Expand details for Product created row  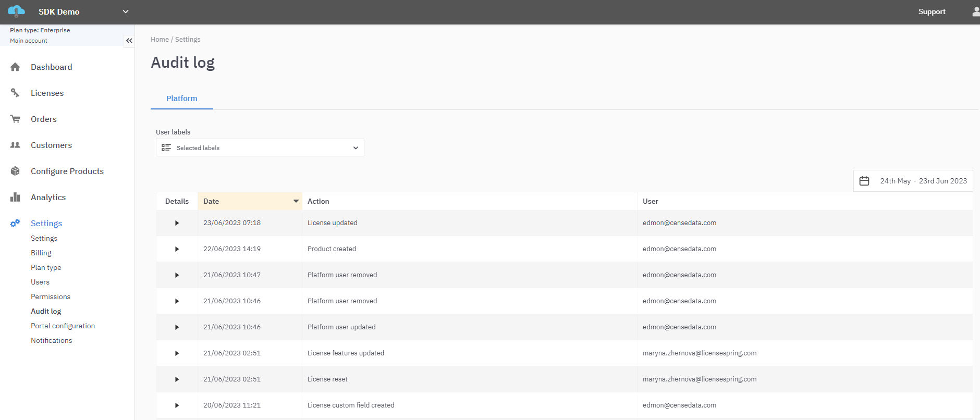(x=177, y=249)
